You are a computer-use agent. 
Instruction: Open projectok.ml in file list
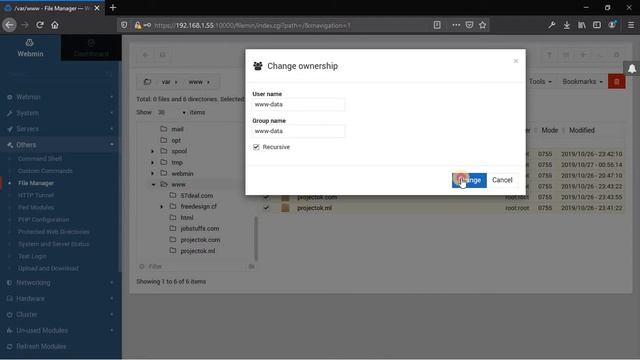tap(314, 208)
